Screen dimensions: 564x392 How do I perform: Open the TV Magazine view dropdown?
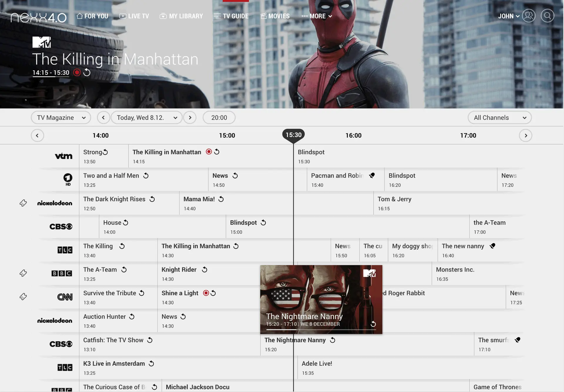[61, 118]
